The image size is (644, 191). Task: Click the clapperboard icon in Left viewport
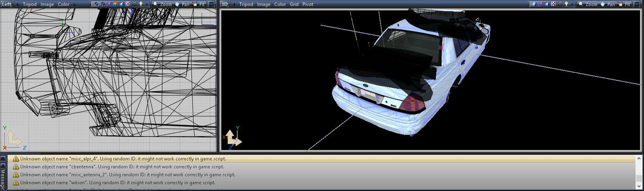click(x=135, y=4)
